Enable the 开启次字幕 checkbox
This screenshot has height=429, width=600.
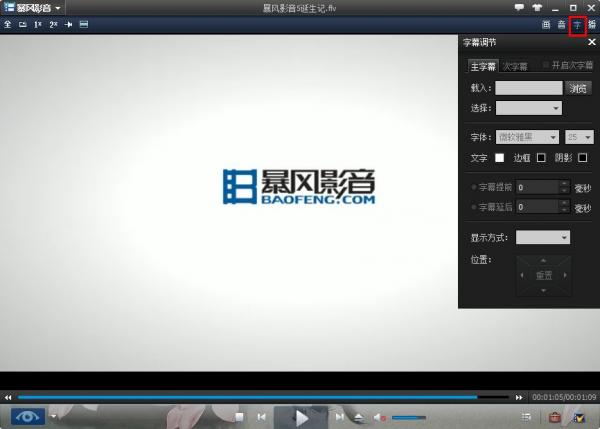pos(546,65)
